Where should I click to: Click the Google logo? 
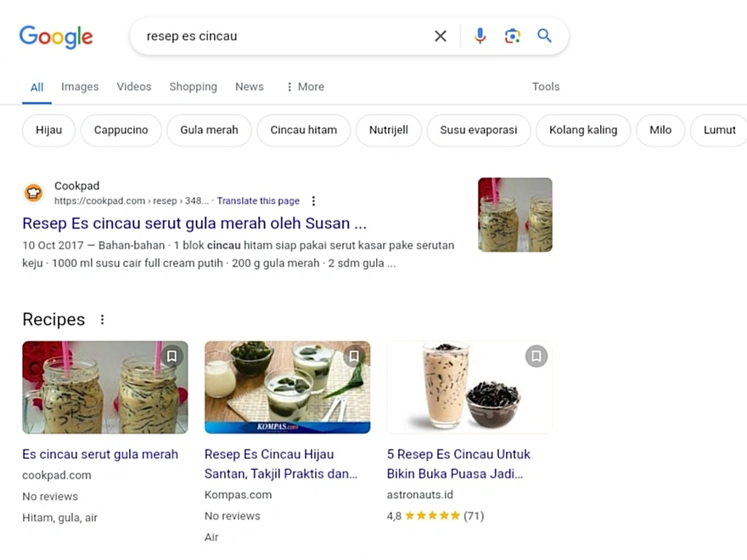[56, 36]
